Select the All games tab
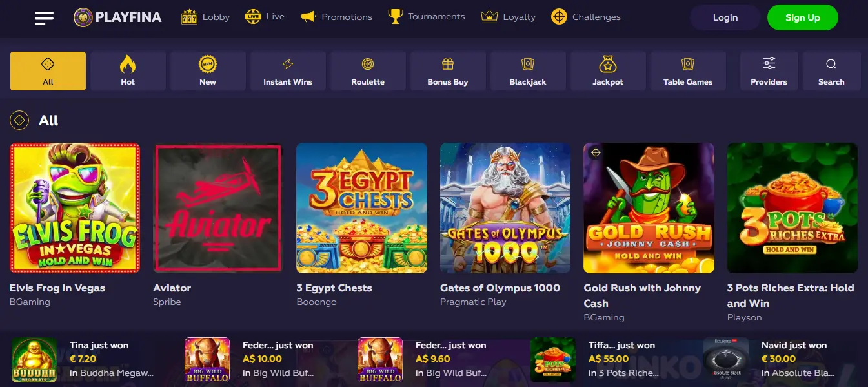 point(48,70)
